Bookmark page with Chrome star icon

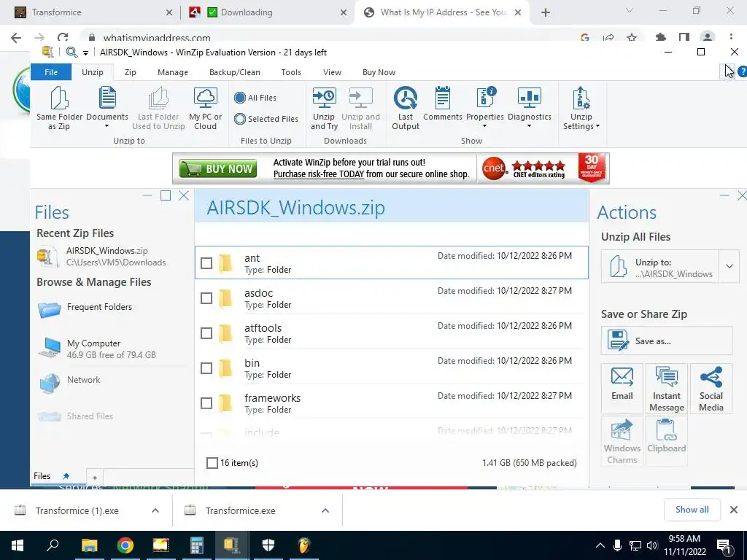[x=632, y=37]
